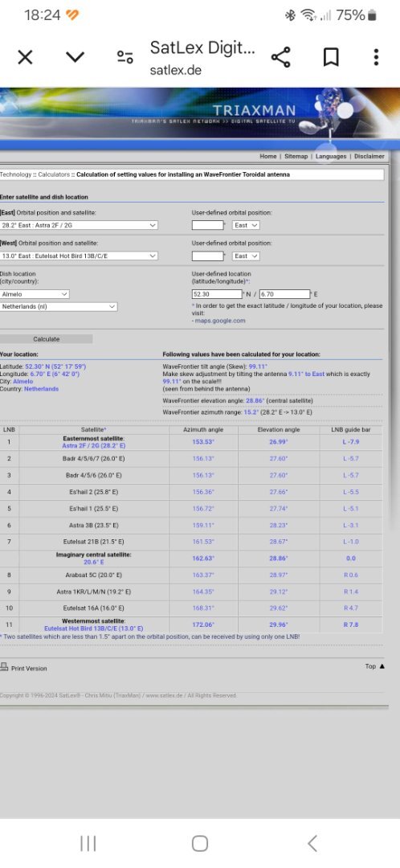Open the Disclaimer menu link
Viewport: 400px width, 868px height.
[x=369, y=156]
